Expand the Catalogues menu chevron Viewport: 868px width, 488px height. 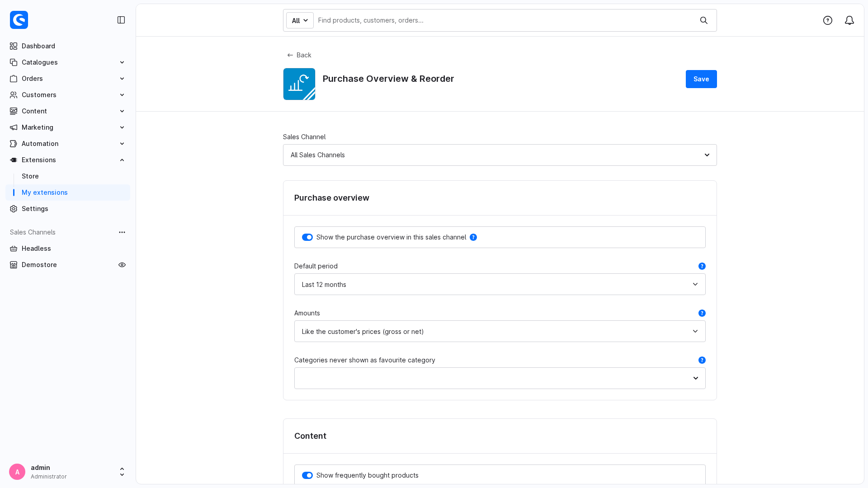[122, 62]
